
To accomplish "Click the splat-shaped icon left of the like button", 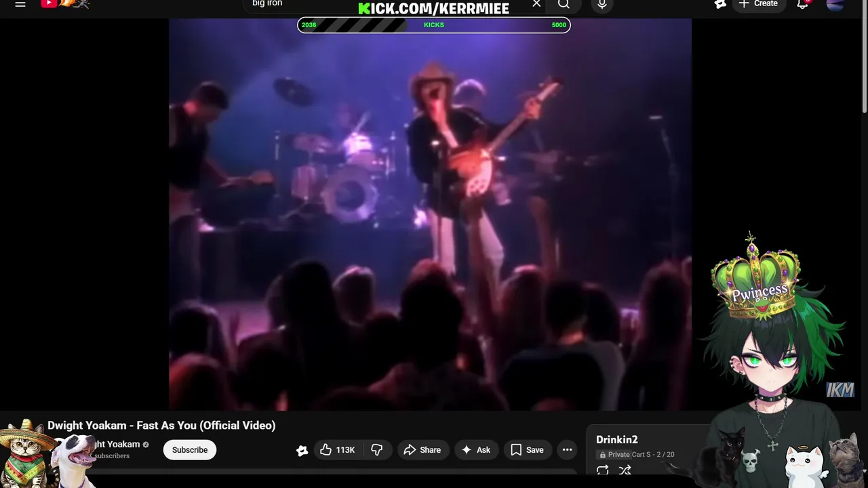I will (302, 450).
